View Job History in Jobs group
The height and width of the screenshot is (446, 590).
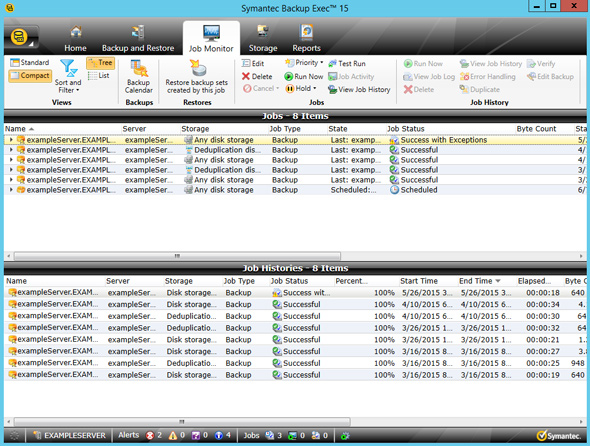click(359, 90)
